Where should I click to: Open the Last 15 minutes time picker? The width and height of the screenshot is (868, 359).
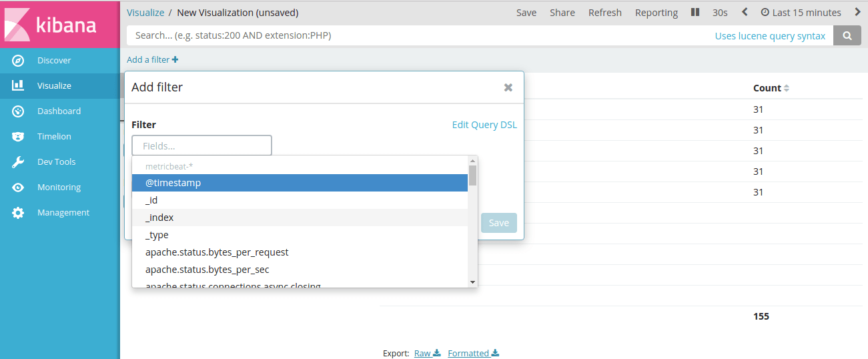coord(801,13)
